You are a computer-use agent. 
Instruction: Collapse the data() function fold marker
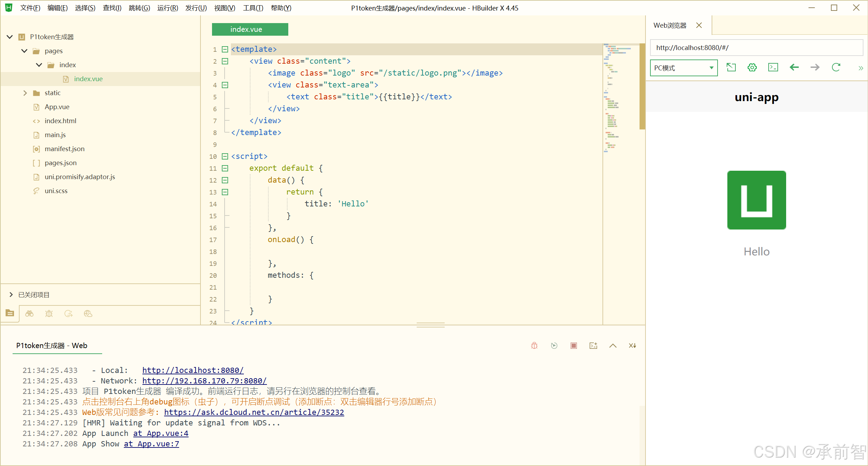click(x=225, y=180)
